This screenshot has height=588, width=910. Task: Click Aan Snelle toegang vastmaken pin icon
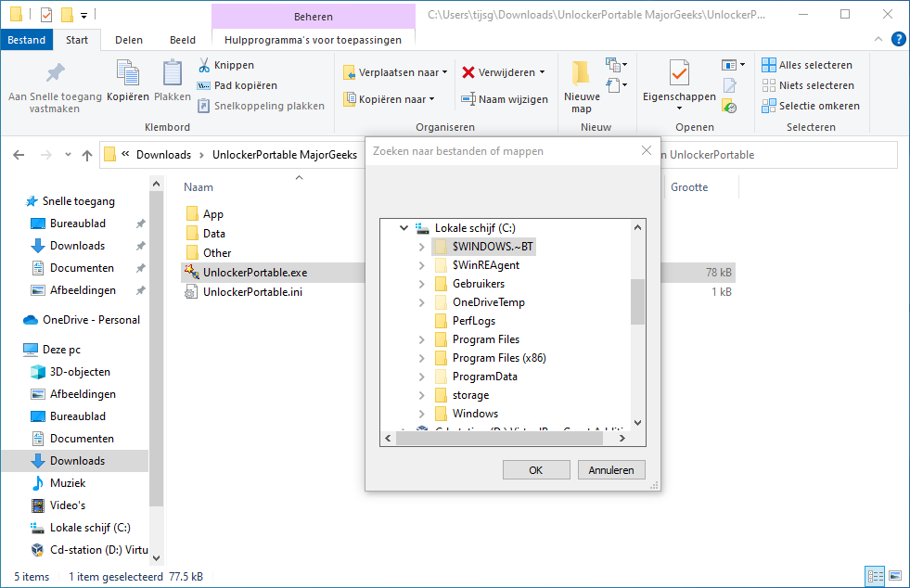(56, 73)
